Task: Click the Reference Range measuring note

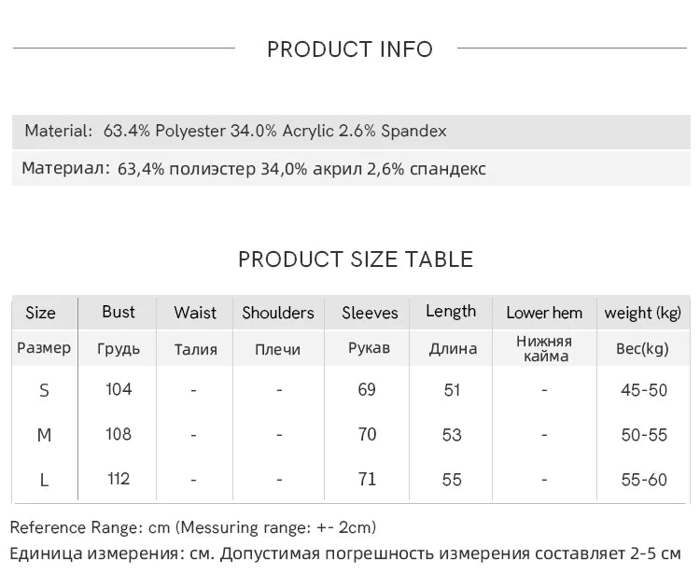Action: click(193, 527)
